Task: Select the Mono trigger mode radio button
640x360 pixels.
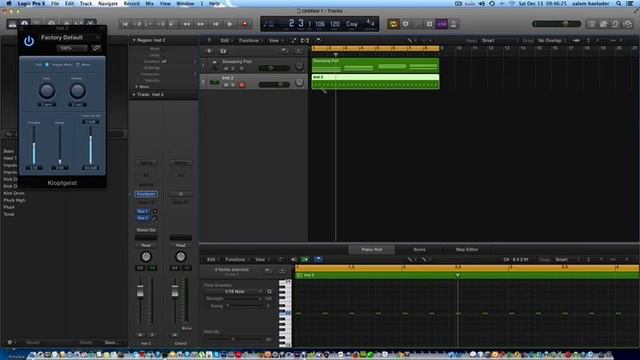Action: pos(78,64)
